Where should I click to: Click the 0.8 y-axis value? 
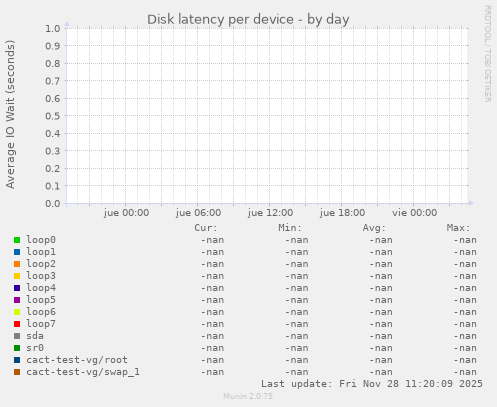pos(53,63)
